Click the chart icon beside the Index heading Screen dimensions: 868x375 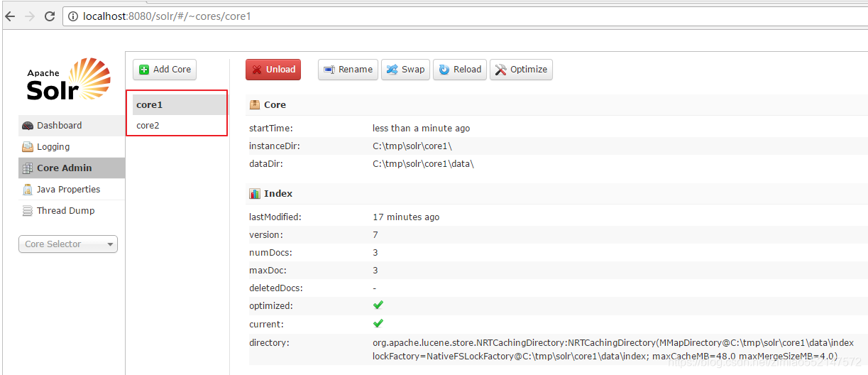(x=255, y=193)
